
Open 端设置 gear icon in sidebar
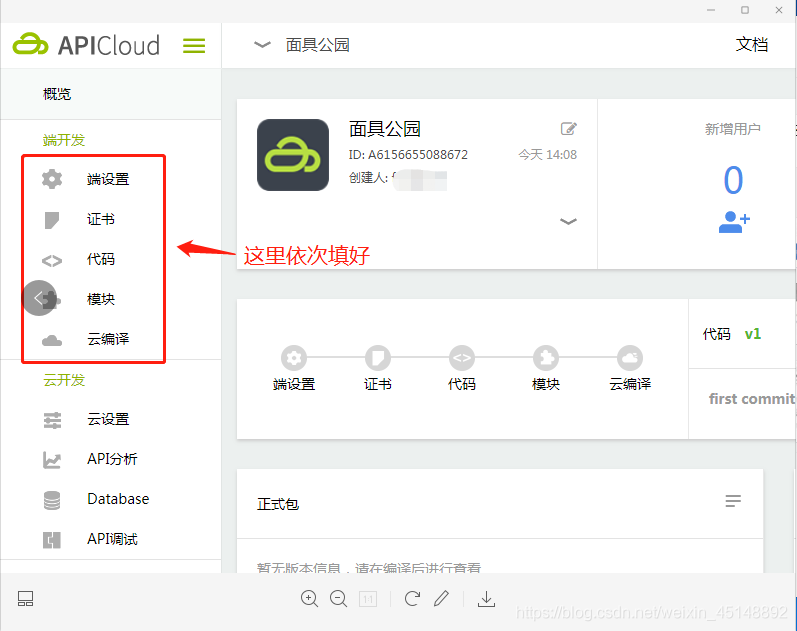52,179
